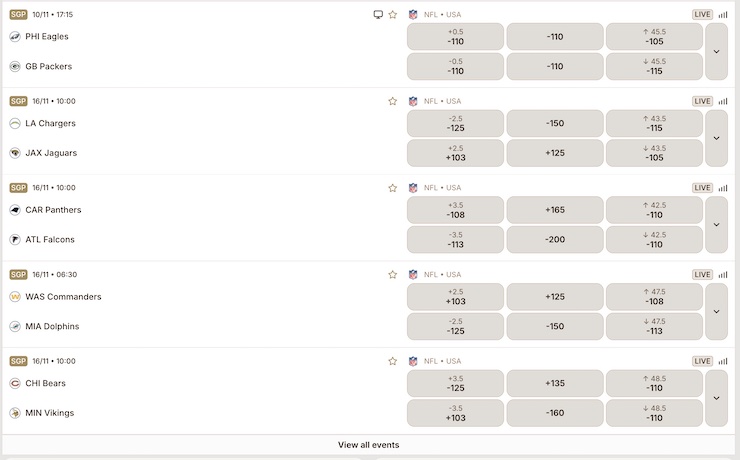
Task: Expand more markets for Bears vs Vikings
Action: tap(716, 398)
